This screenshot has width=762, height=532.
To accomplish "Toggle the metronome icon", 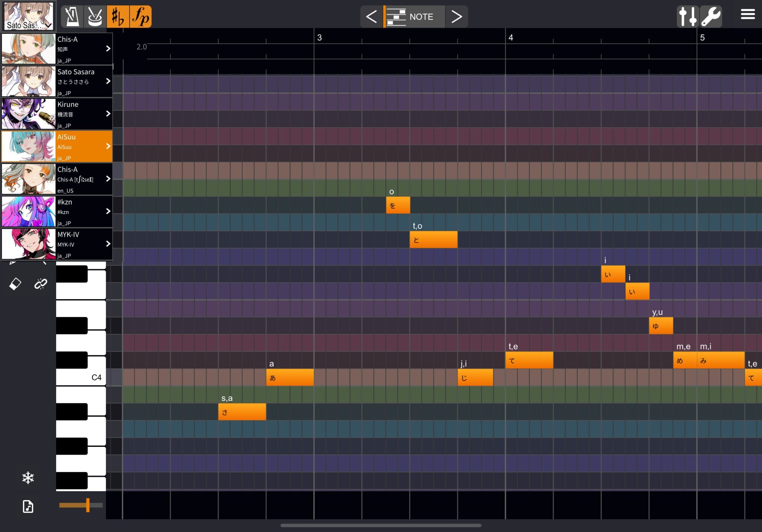I will pos(72,17).
